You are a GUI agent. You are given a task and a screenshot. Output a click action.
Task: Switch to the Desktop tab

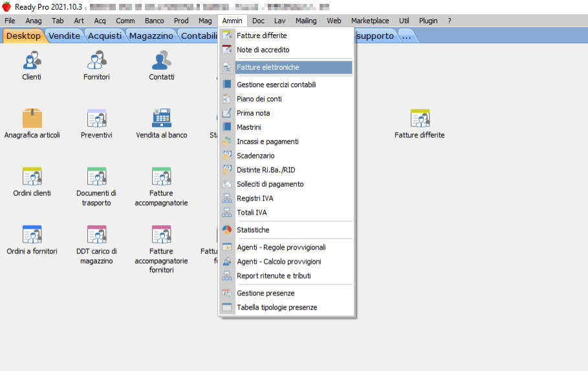coord(24,36)
